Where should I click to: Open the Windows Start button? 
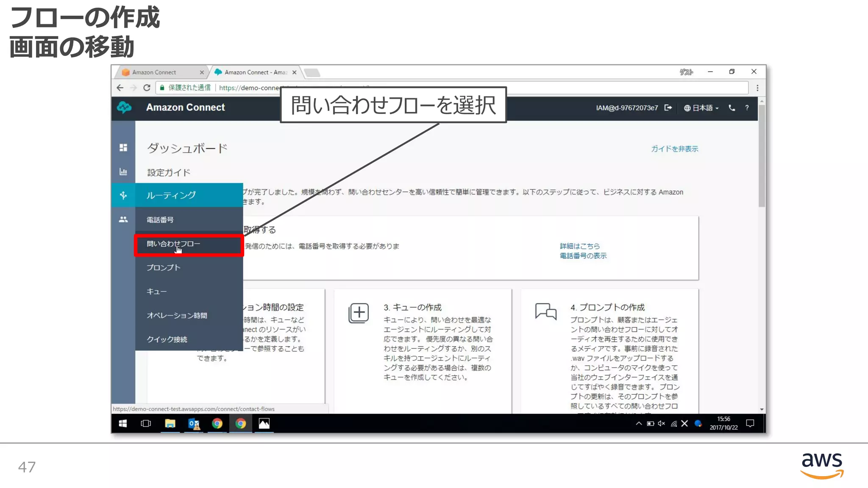click(x=122, y=423)
